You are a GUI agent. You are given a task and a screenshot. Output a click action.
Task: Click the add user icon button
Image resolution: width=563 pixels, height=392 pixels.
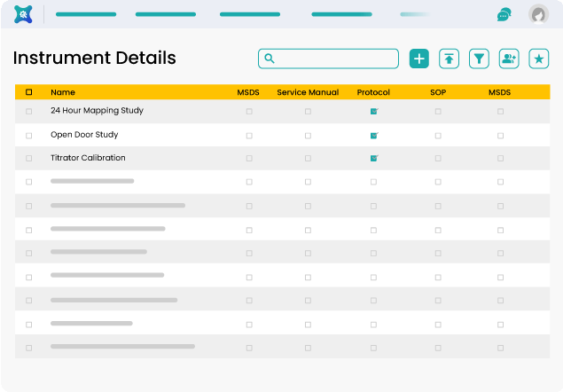509,59
